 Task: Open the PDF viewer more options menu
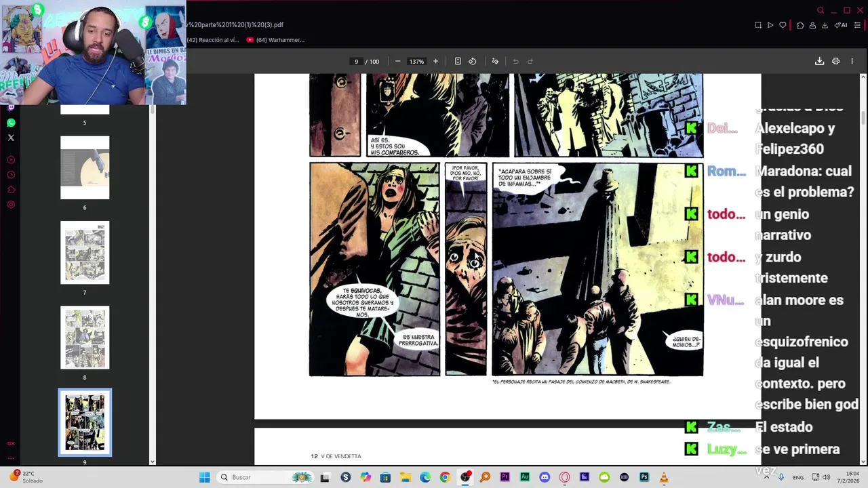tap(852, 61)
